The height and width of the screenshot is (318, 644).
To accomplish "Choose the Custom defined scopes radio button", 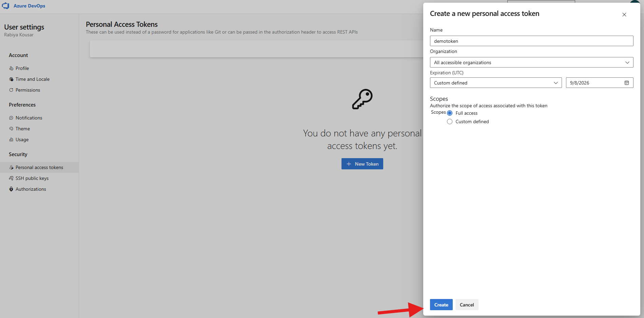I will point(450,121).
